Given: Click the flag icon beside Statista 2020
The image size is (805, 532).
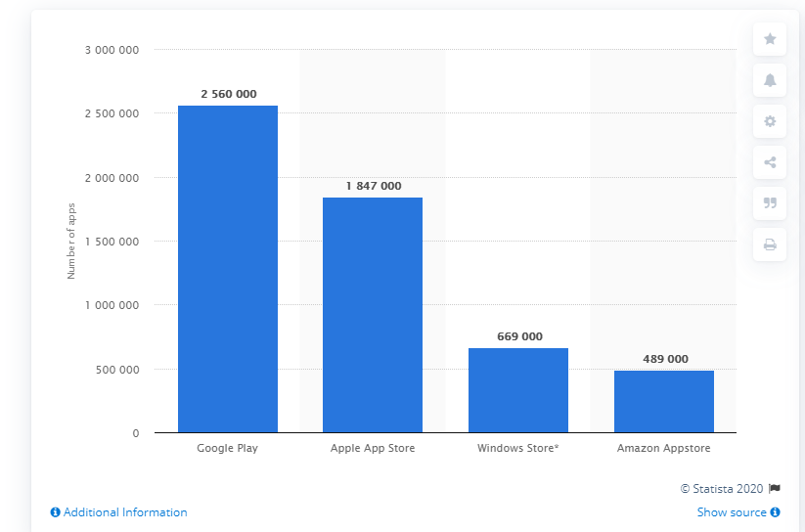Looking at the screenshot, I should click(775, 488).
